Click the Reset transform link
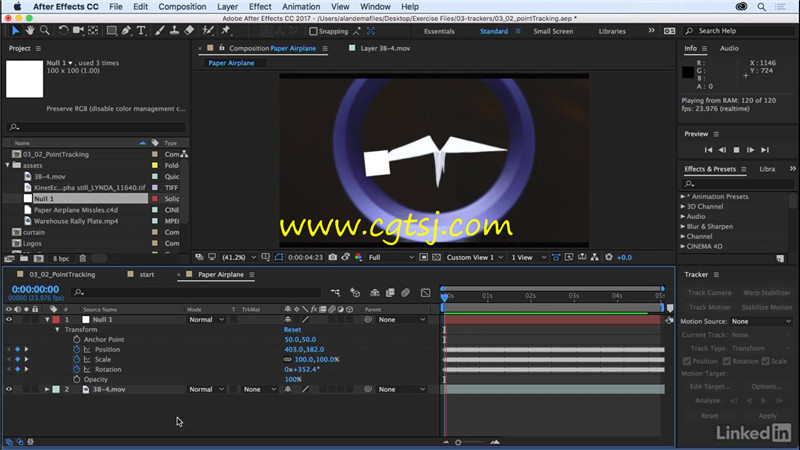Image resolution: width=800 pixels, height=450 pixels. pos(292,330)
